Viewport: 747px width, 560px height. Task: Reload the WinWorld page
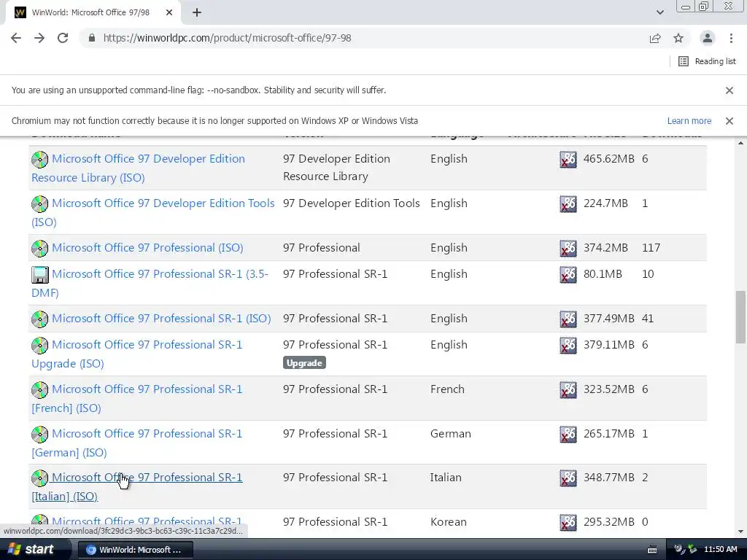pos(63,38)
